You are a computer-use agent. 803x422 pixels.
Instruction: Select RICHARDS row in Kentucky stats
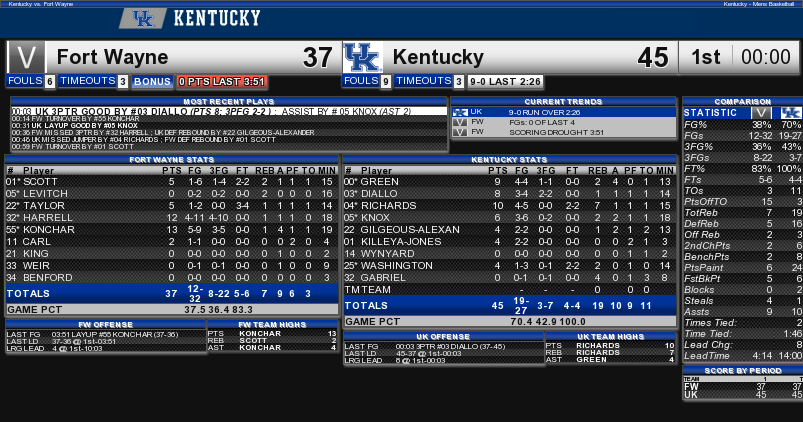[509, 205]
